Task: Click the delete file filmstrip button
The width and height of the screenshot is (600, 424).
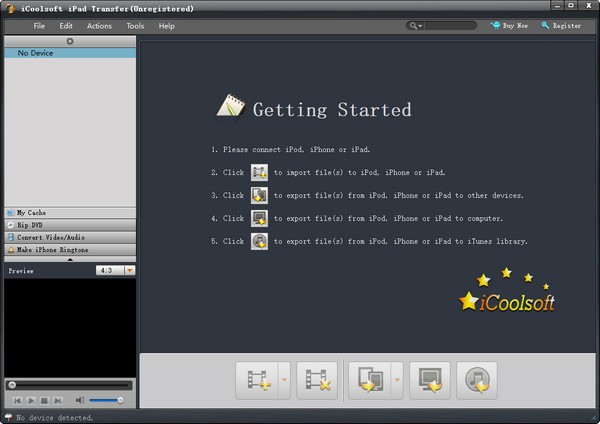Action: (317, 380)
